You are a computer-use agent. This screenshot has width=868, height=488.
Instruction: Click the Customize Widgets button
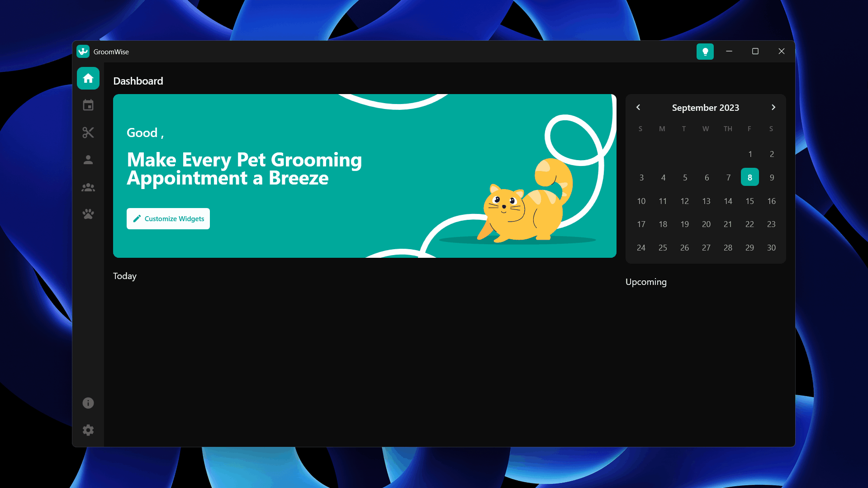coord(168,219)
